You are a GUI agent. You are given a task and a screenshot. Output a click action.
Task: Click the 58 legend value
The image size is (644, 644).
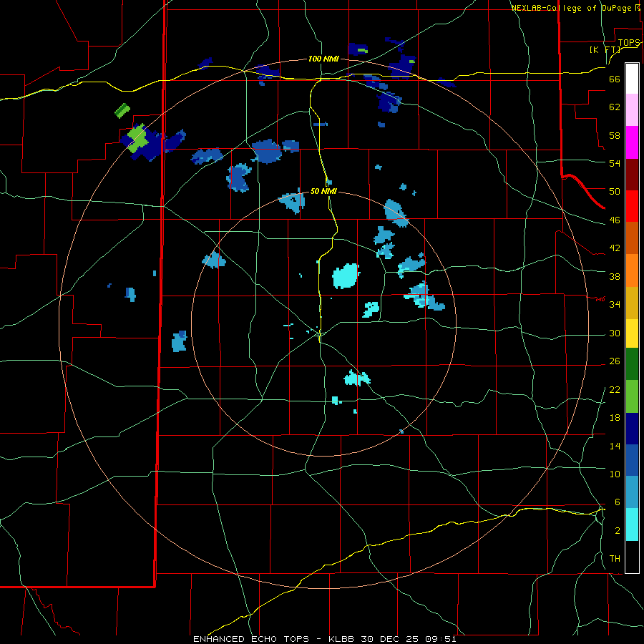tap(615, 135)
